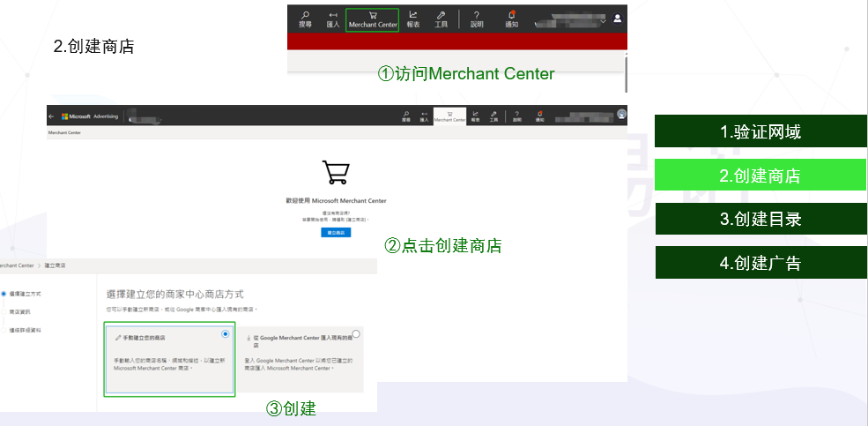
Task: Click Microsoft Advertising logo
Action: point(90,116)
